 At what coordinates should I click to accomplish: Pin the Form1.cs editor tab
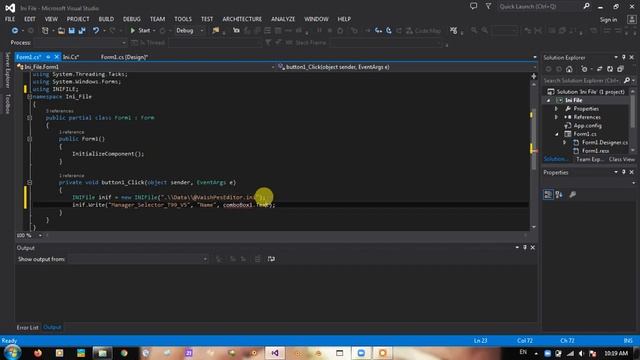coord(48,57)
